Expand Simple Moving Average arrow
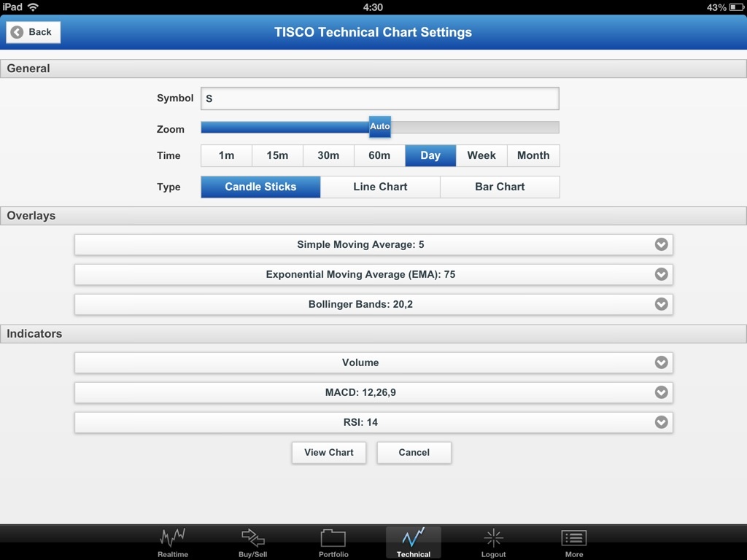 (661, 244)
